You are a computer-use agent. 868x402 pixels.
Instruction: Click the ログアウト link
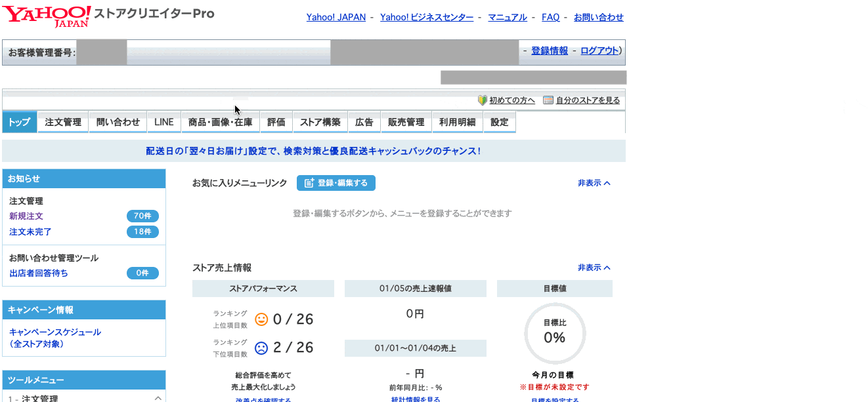click(x=600, y=50)
